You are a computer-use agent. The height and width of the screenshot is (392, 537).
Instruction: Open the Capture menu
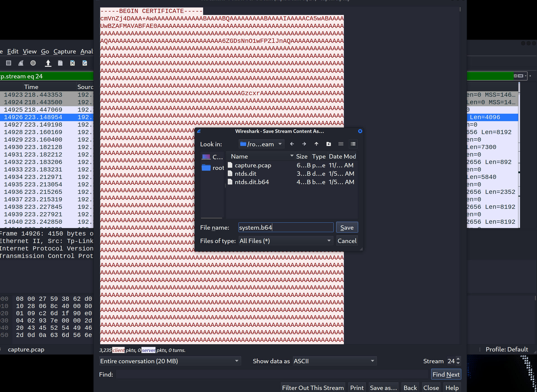(x=65, y=51)
